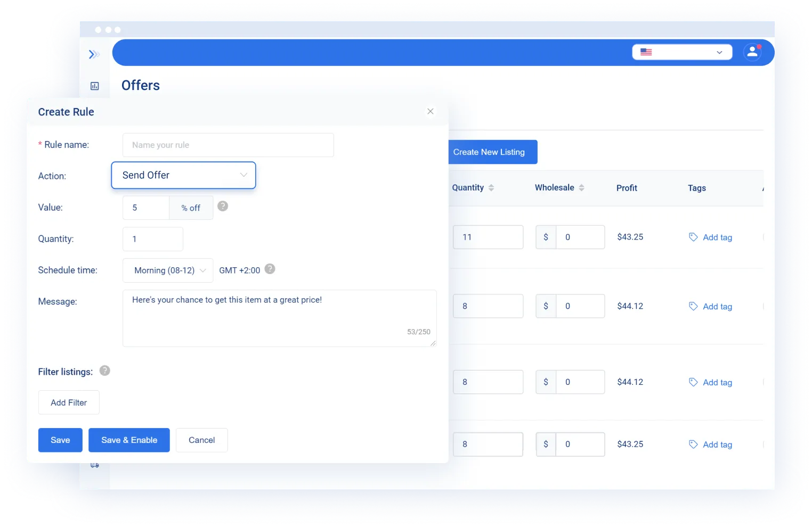Open the dashboard chart icon in sidebar
The height and width of the screenshot is (527, 812).
[x=95, y=86]
